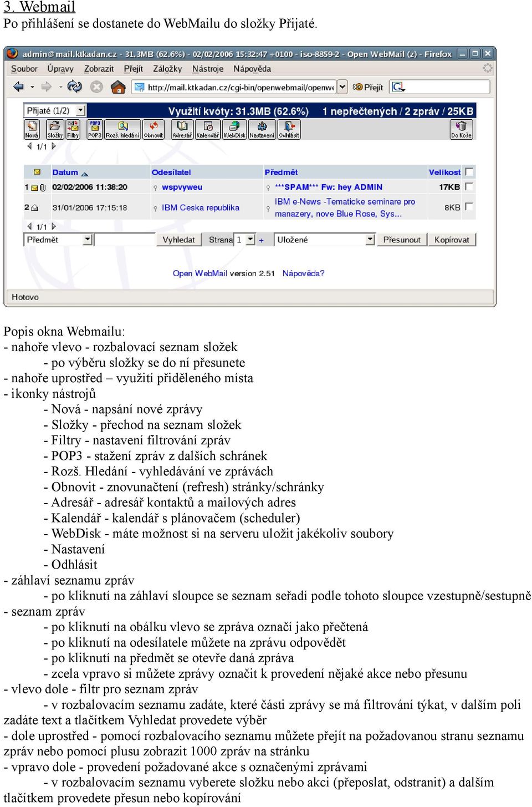Open the URL bar history dropdown arrow
This screenshot has height=807, width=532.
click(342, 87)
